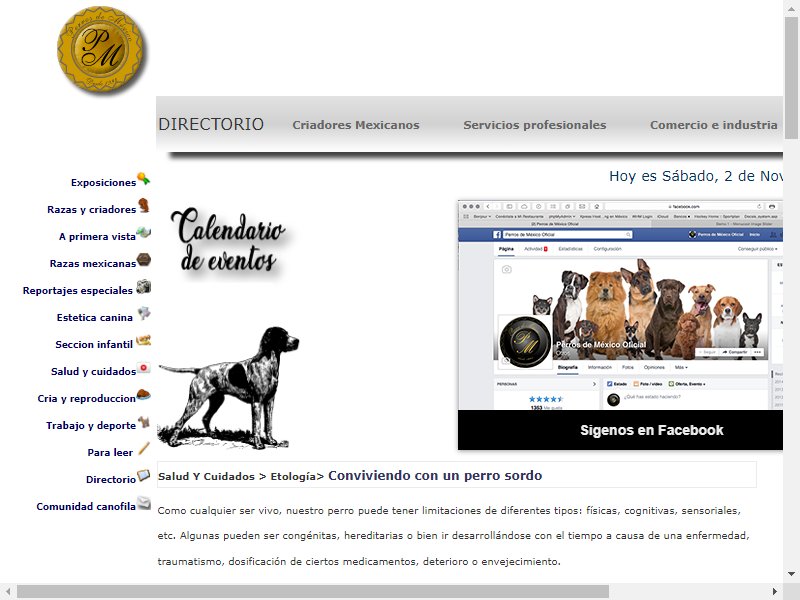
Task: Click the pointer dog illustration
Action: point(229,388)
